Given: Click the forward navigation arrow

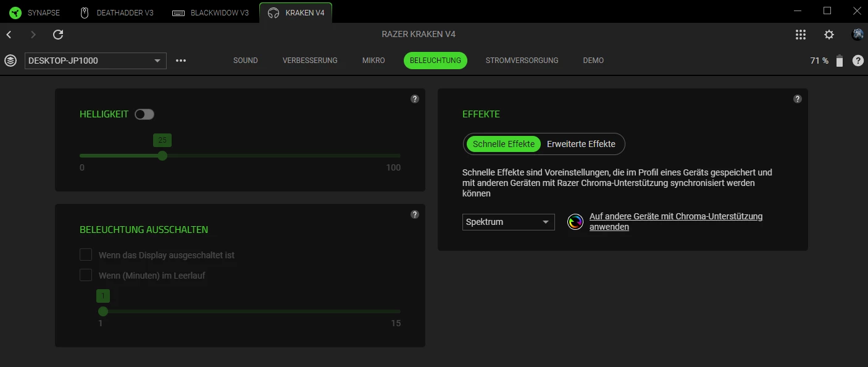Looking at the screenshot, I should coord(33,35).
